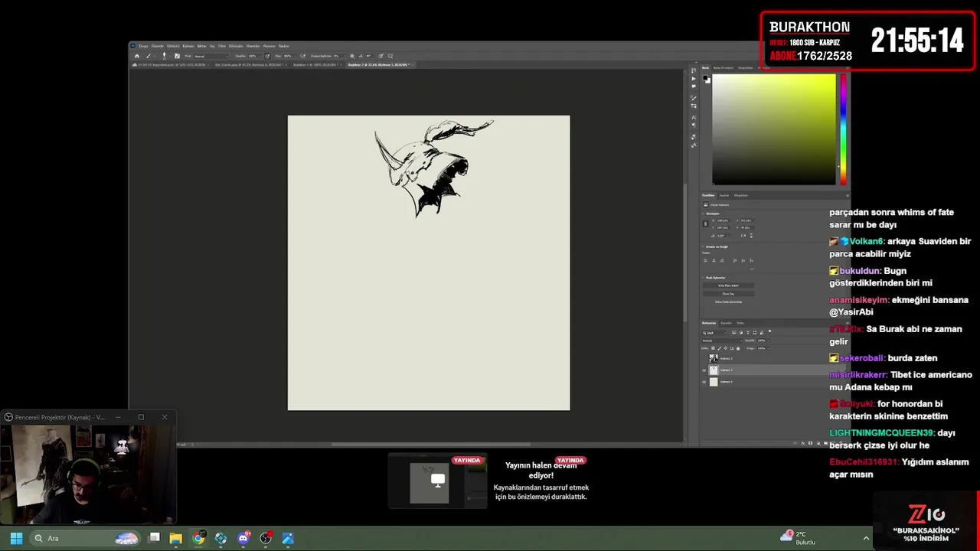Click the align horizontal centers icon

click(x=714, y=260)
